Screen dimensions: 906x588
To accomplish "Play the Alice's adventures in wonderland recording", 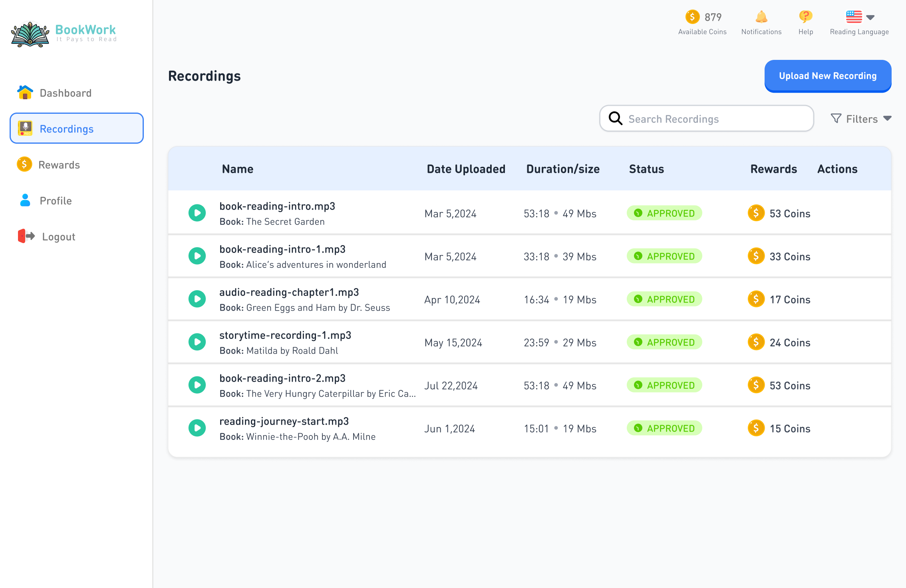I will [x=197, y=256].
